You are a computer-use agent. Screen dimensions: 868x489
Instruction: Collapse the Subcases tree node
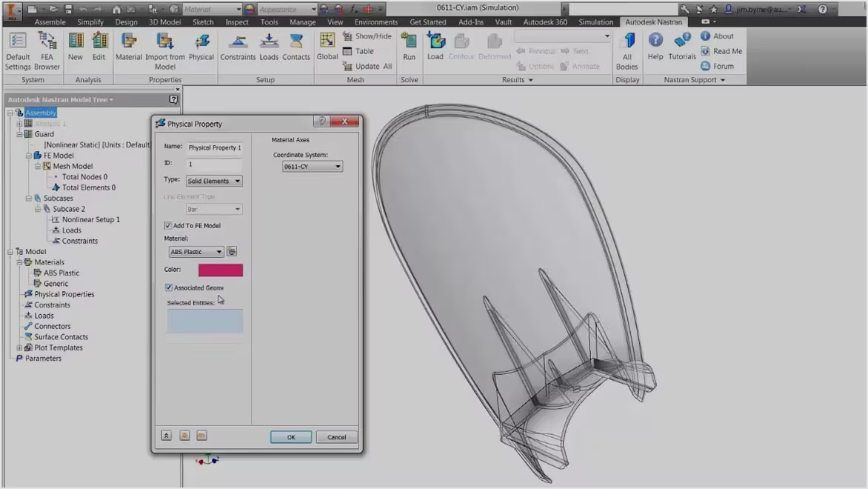point(29,199)
